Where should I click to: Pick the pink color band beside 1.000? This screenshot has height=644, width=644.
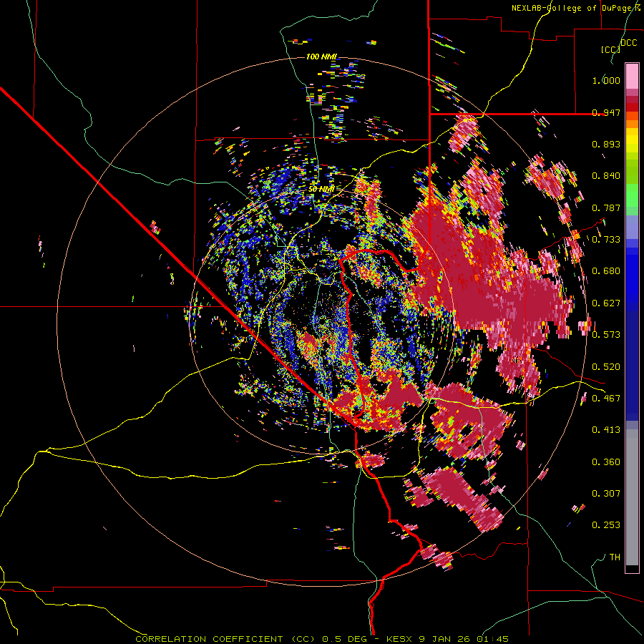[632, 76]
